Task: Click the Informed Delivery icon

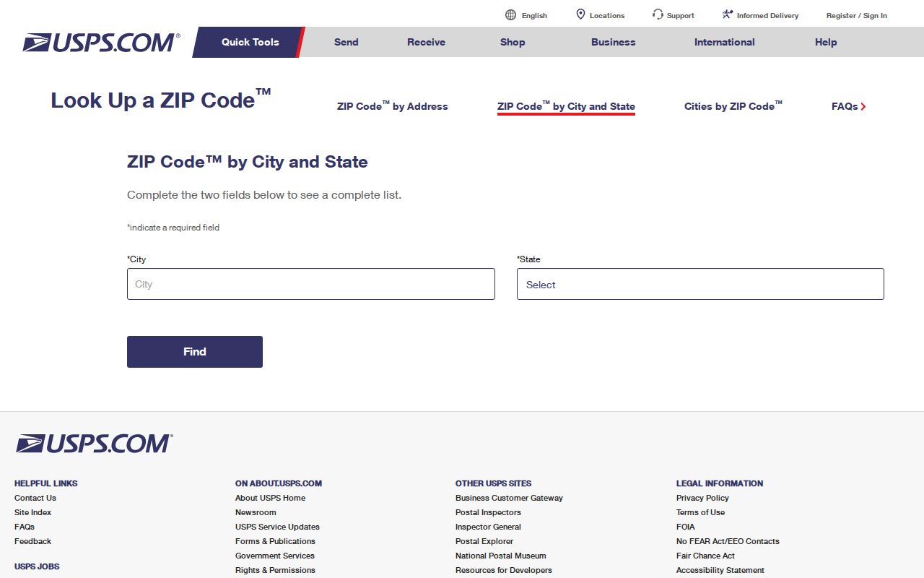Action: coord(728,14)
